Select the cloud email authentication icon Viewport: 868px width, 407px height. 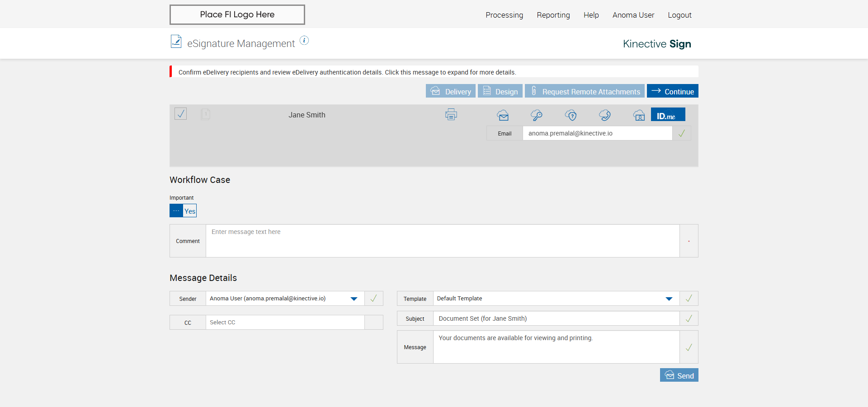coord(503,115)
